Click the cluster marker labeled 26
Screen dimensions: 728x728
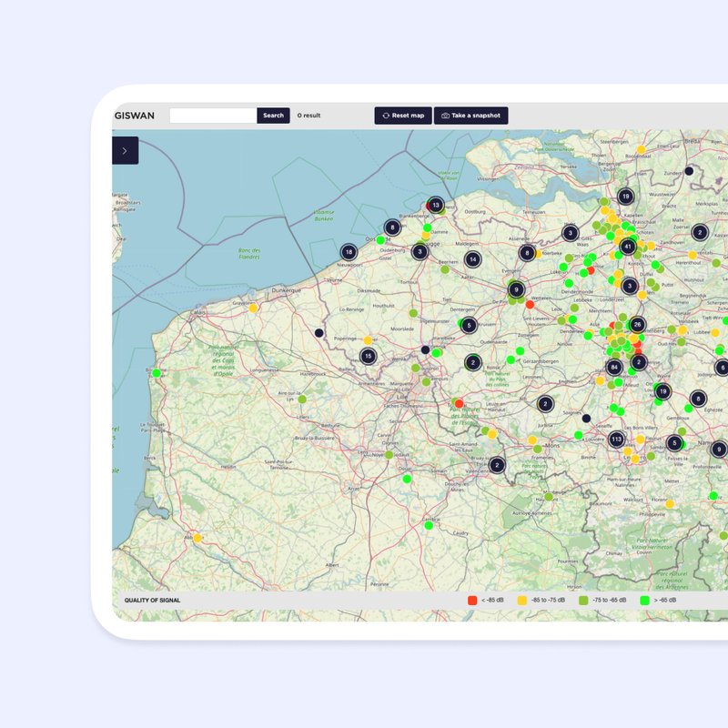tap(637, 325)
